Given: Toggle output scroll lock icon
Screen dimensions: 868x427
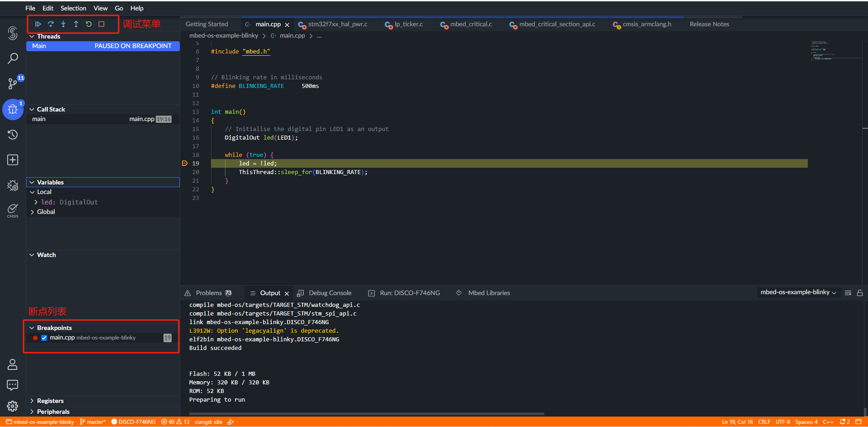Looking at the screenshot, I should pos(860,293).
